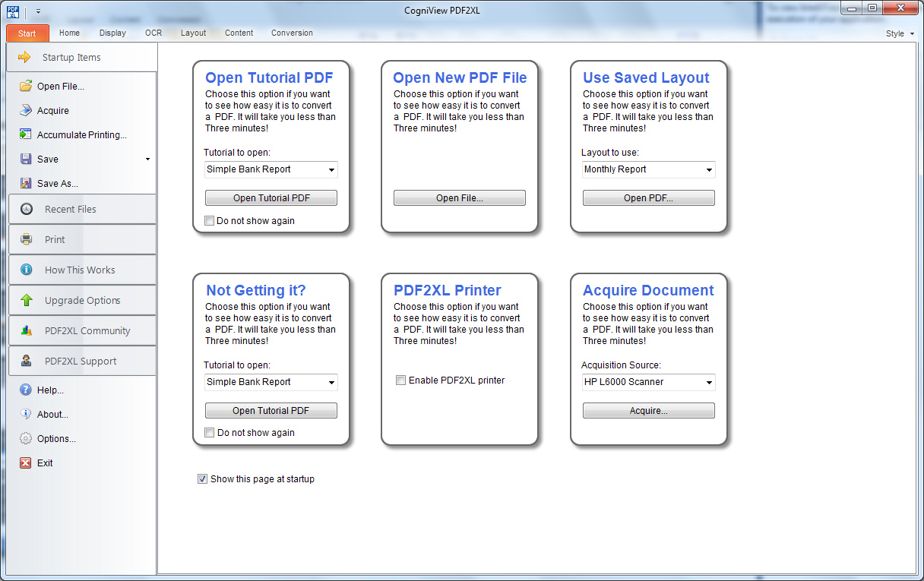Click the Recent Files clock icon

[x=27, y=209]
